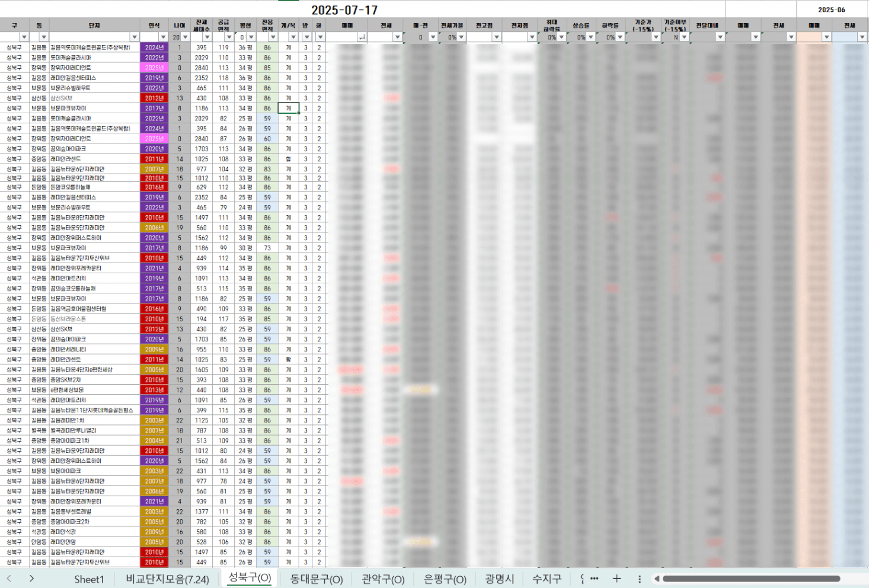Open the 전고점 filter dropdown
The height and width of the screenshot is (588, 869).
click(497, 37)
